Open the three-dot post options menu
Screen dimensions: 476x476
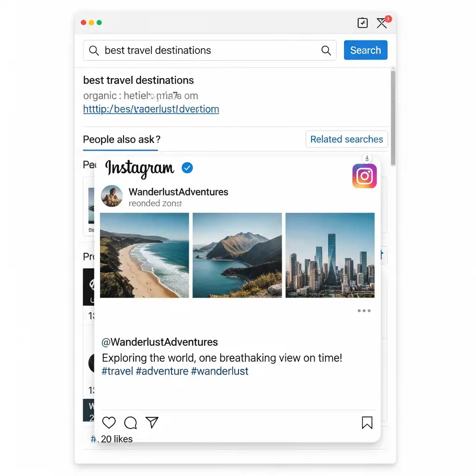(x=364, y=311)
